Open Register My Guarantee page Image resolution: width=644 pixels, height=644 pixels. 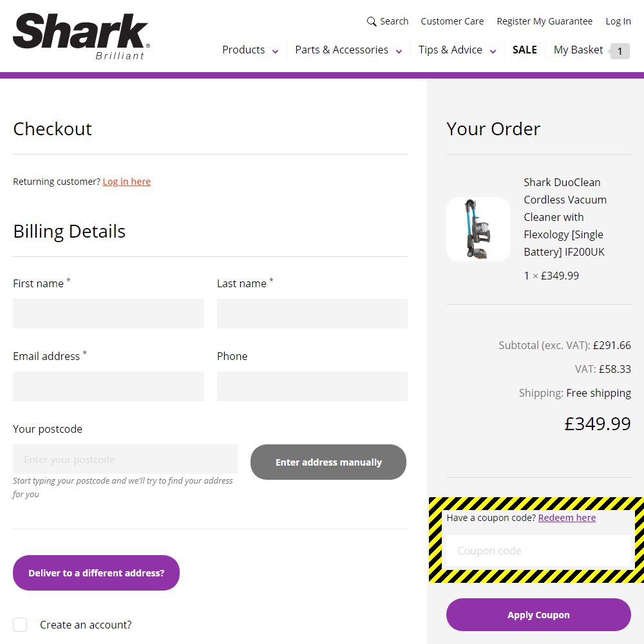544,21
